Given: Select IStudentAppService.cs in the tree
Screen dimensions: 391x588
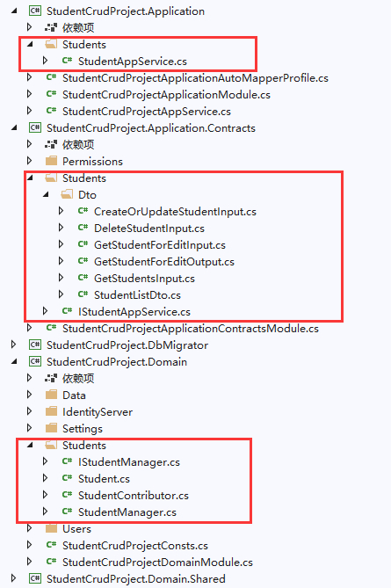Looking at the screenshot, I should click(x=134, y=312).
